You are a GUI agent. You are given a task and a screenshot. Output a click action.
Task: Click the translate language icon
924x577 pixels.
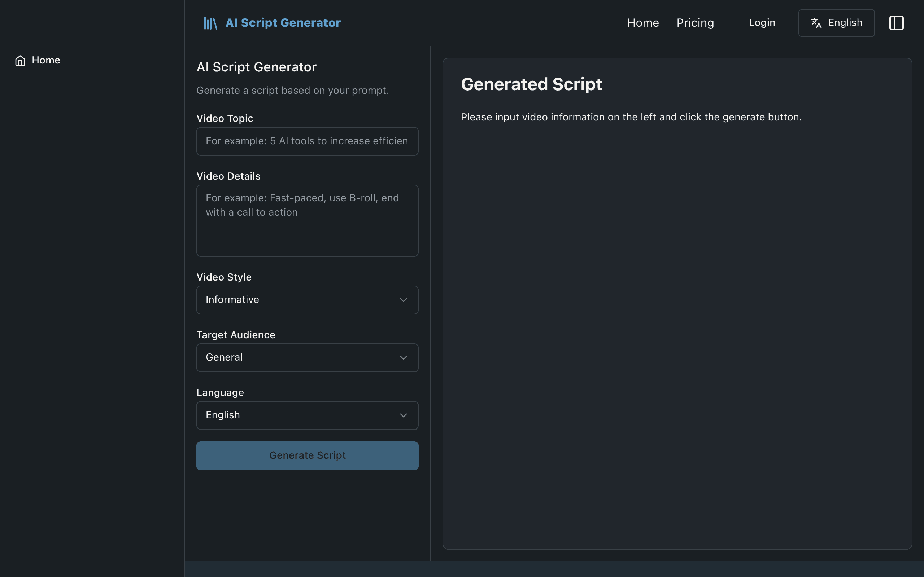[x=816, y=23]
